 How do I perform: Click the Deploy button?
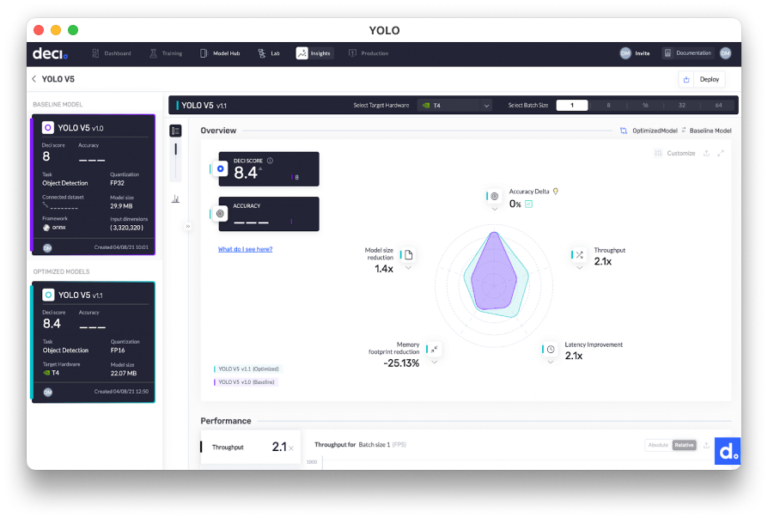point(709,79)
